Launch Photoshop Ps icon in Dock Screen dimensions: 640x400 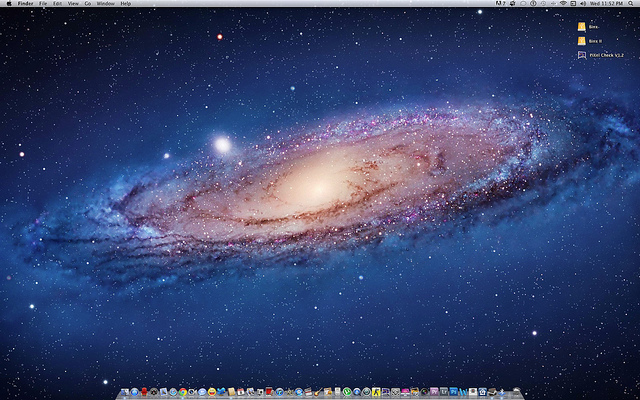[x=454, y=392]
